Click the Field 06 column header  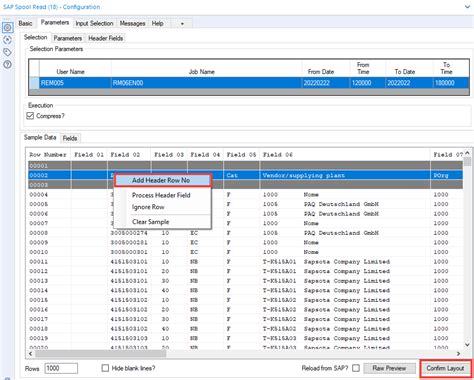345,155
